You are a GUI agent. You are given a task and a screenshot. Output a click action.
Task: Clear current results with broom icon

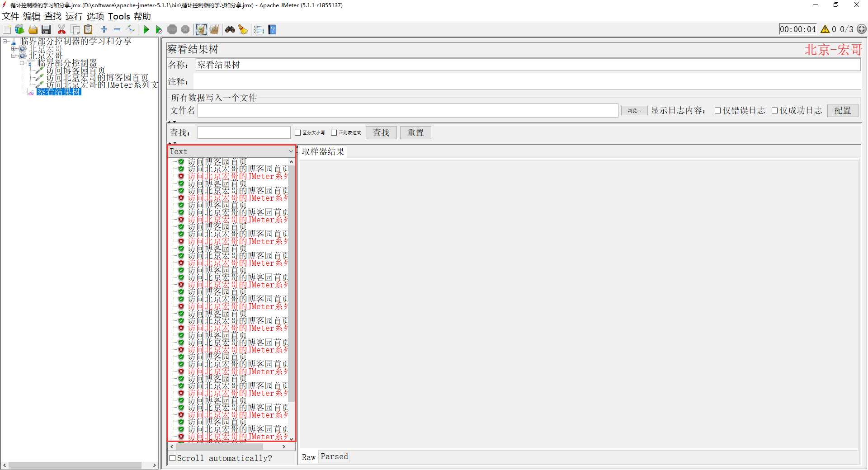click(201, 29)
